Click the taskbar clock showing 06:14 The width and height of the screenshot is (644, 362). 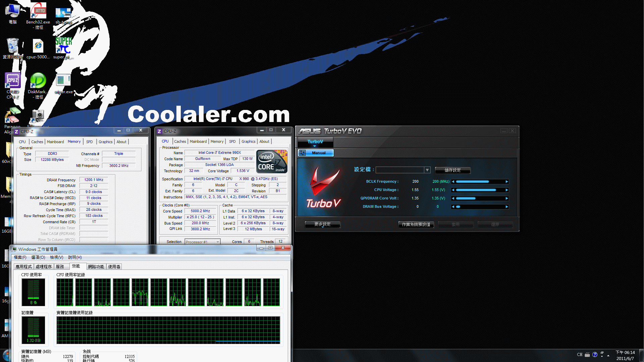pos(625,355)
